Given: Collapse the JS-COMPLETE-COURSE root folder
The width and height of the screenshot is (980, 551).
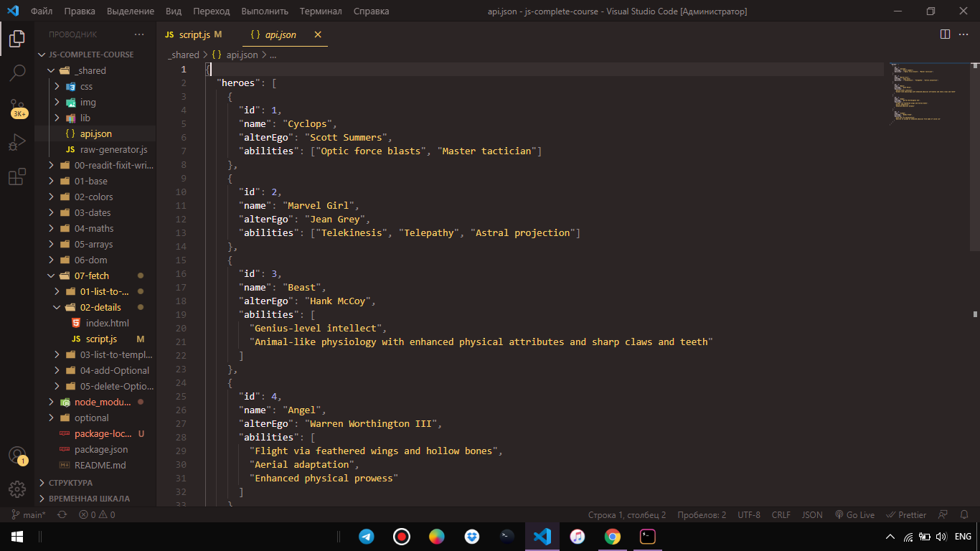Looking at the screenshot, I should point(91,55).
